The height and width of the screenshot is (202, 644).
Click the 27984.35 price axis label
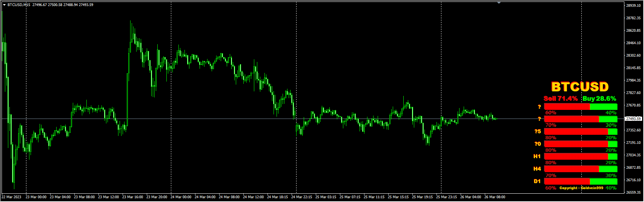[x=633, y=80]
